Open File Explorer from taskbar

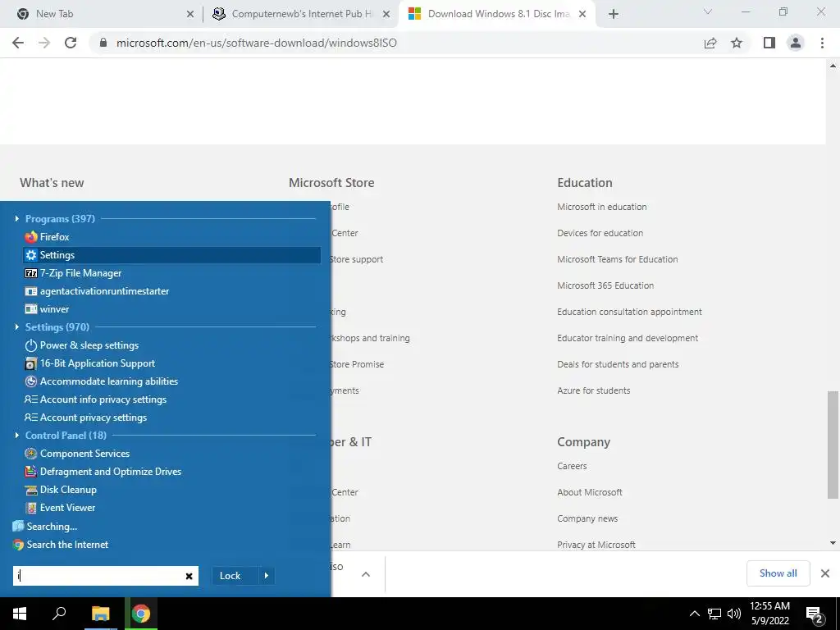point(100,614)
